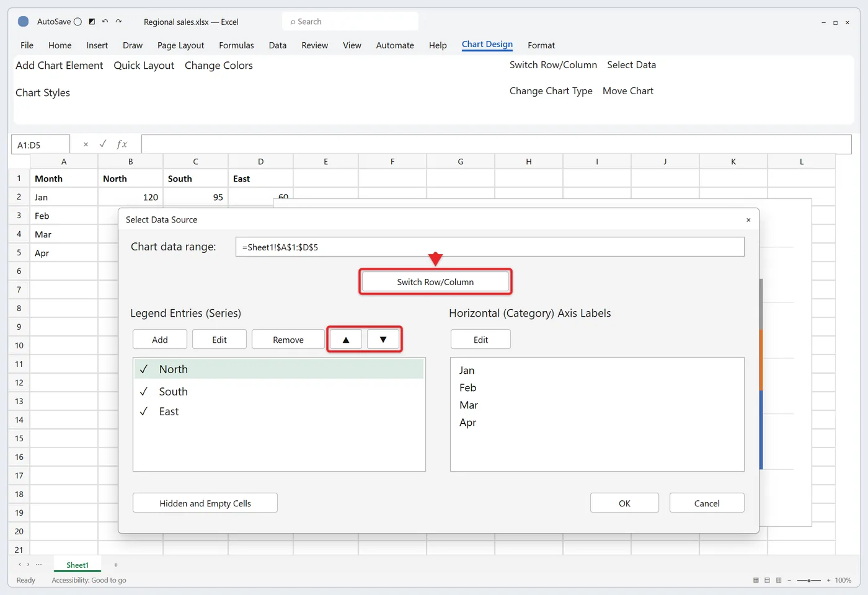Switch to Normal view in the status bar

point(756,580)
